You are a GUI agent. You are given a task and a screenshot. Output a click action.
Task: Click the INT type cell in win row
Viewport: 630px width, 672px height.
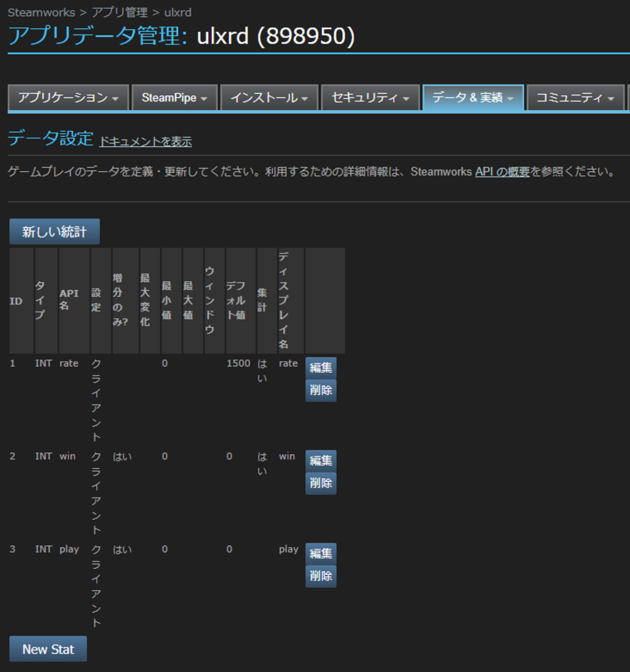pos(44,456)
